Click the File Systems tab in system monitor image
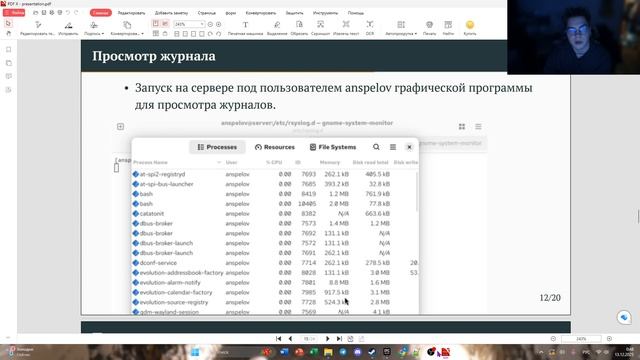This screenshot has height=360, width=640. [x=333, y=147]
